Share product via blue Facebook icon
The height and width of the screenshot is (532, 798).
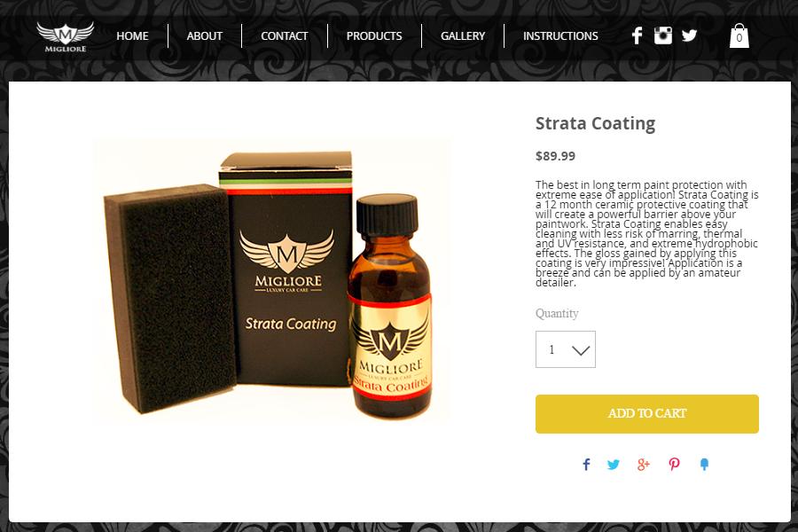pyautogui.click(x=586, y=465)
